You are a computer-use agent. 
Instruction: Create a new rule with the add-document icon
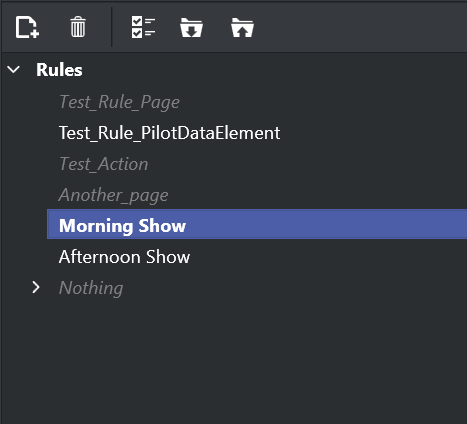click(x=27, y=27)
